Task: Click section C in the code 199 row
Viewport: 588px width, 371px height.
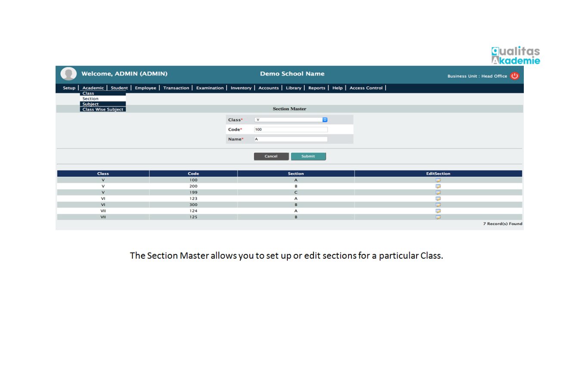Action: click(x=296, y=192)
